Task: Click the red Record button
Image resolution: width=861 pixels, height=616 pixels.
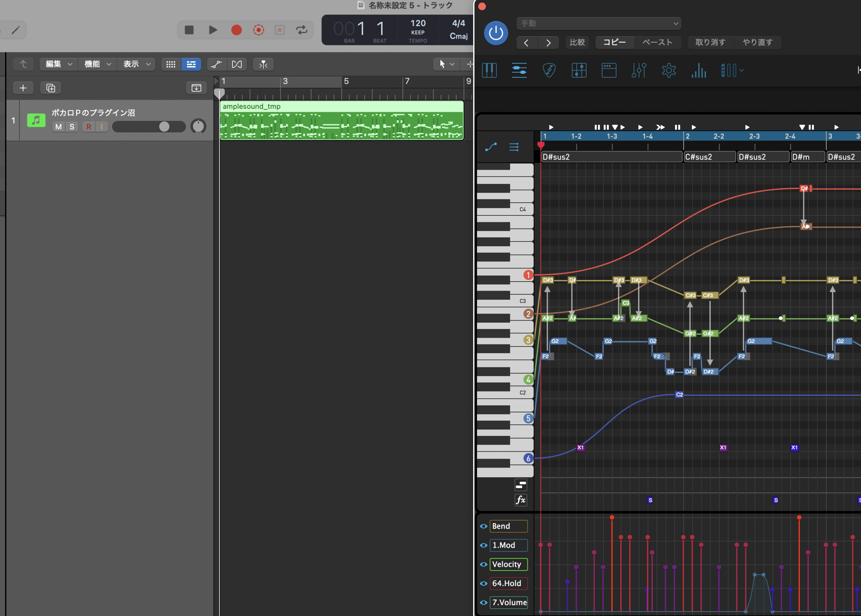Action: [236, 30]
